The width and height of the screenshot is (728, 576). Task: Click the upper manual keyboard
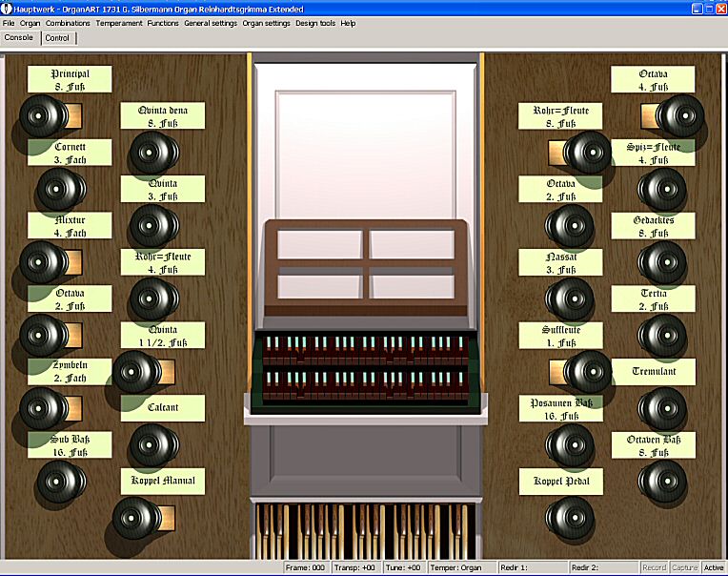[365, 350]
